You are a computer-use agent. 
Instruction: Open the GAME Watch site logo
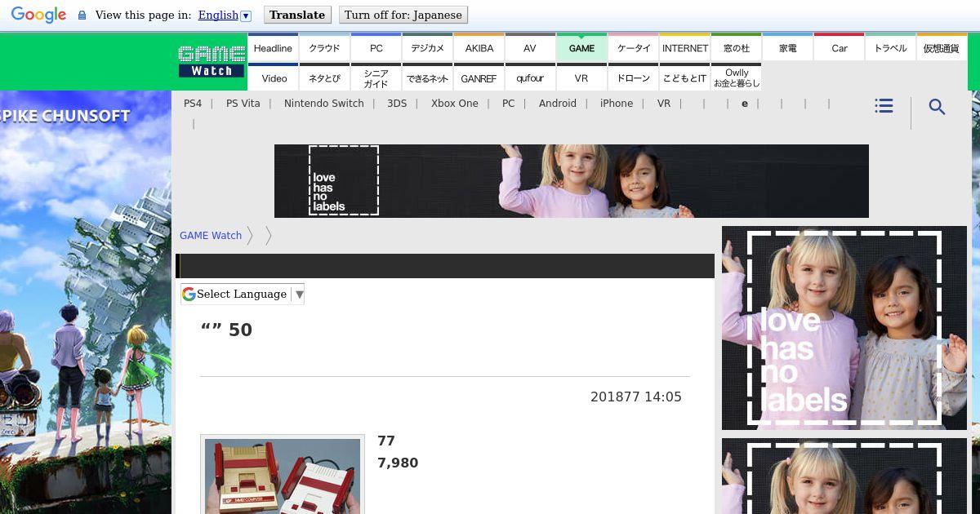pos(212,61)
